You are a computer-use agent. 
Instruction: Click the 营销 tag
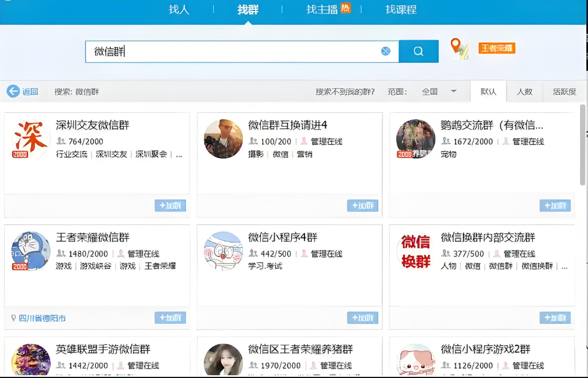tap(304, 154)
